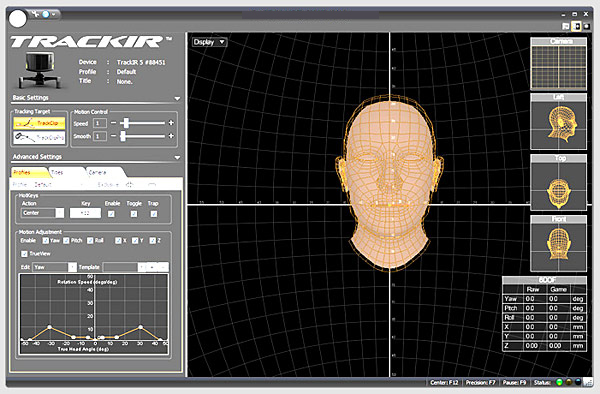Decrease Smooth with the minus icon

coord(113,136)
